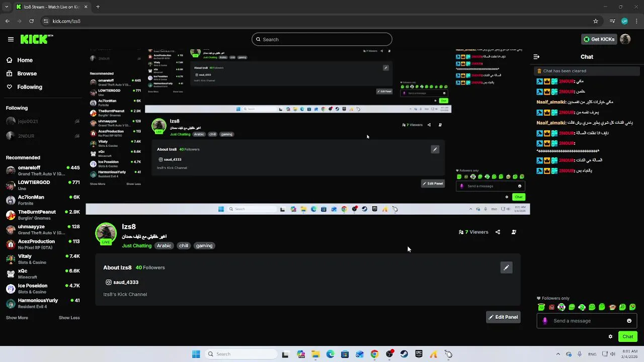Open the hamburger sidebar menu
644x362 pixels.
coord(11,39)
